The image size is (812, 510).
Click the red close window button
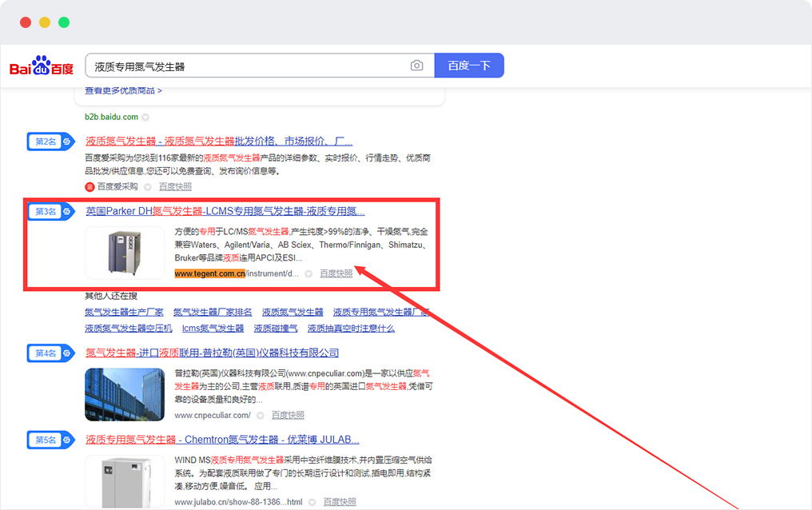tap(26, 22)
